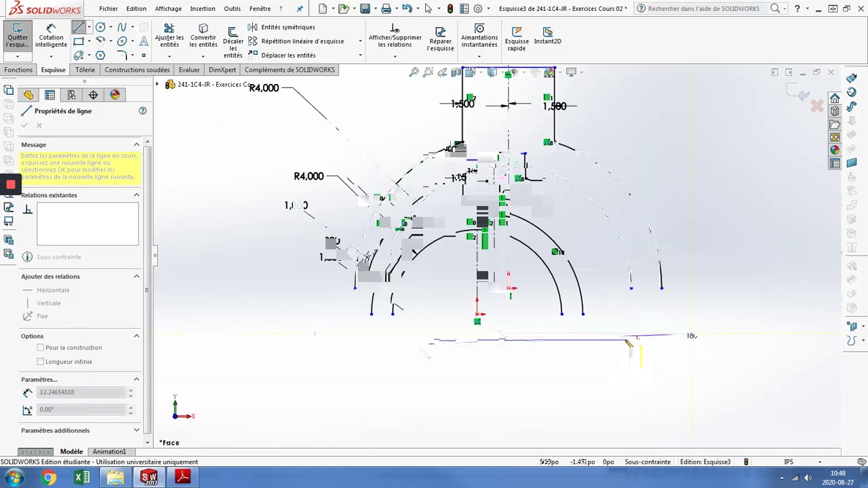Open the Insertion menu
868x488 pixels.
click(x=202, y=9)
